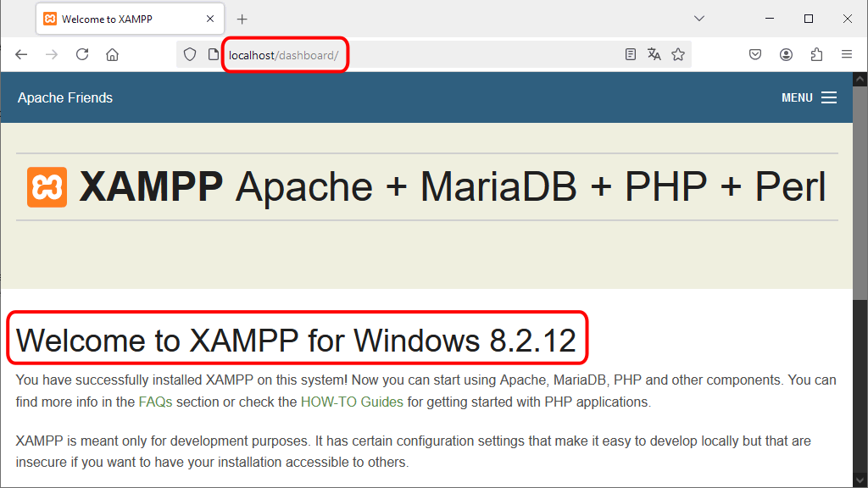Open the Pocket save icon

pyautogui.click(x=755, y=54)
